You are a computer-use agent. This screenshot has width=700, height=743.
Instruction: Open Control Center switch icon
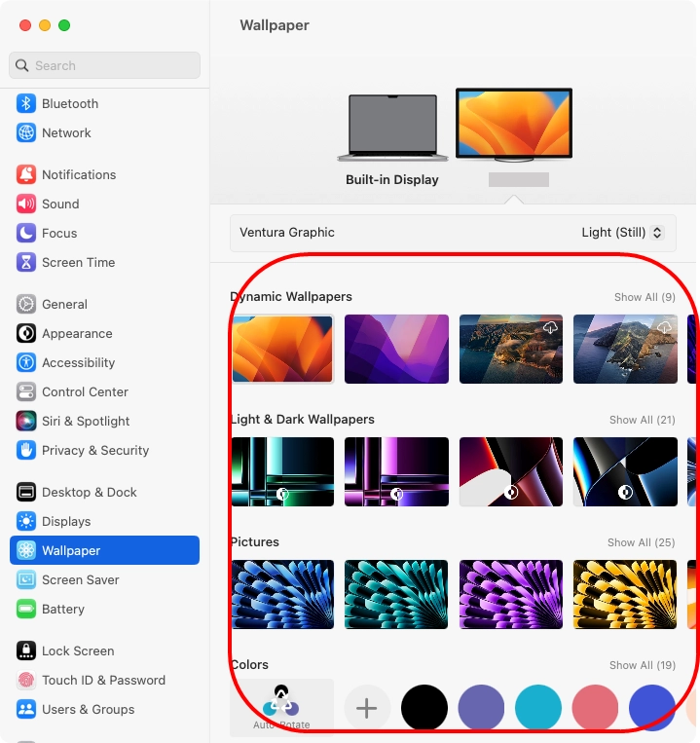[x=26, y=391]
